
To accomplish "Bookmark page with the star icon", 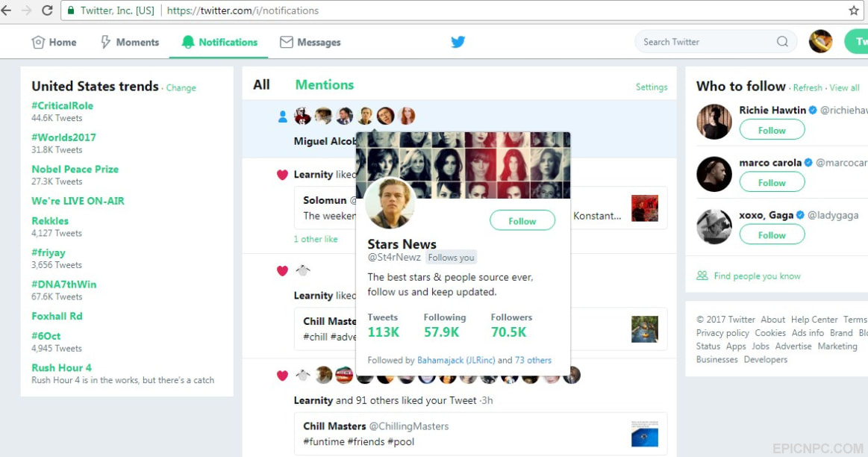I will 854,10.
